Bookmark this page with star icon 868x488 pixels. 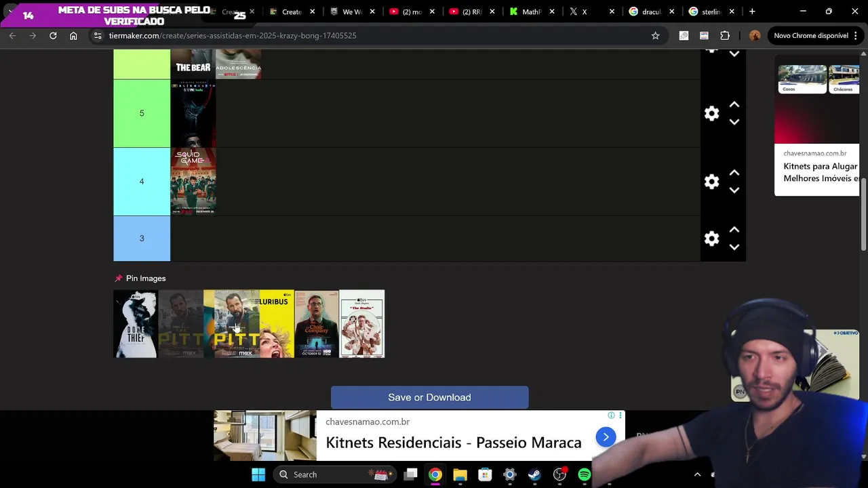tap(655, 35)
